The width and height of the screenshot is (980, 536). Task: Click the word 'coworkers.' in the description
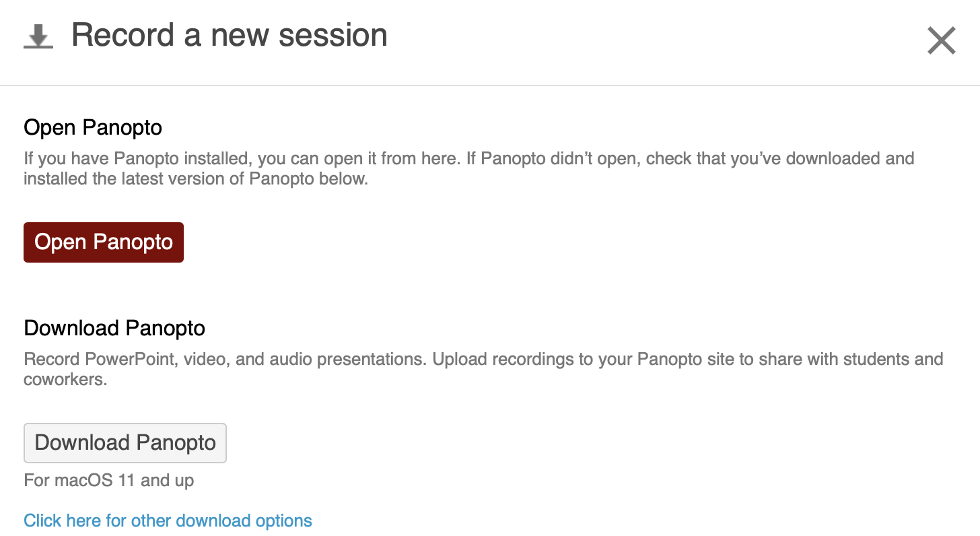[66, 379]
